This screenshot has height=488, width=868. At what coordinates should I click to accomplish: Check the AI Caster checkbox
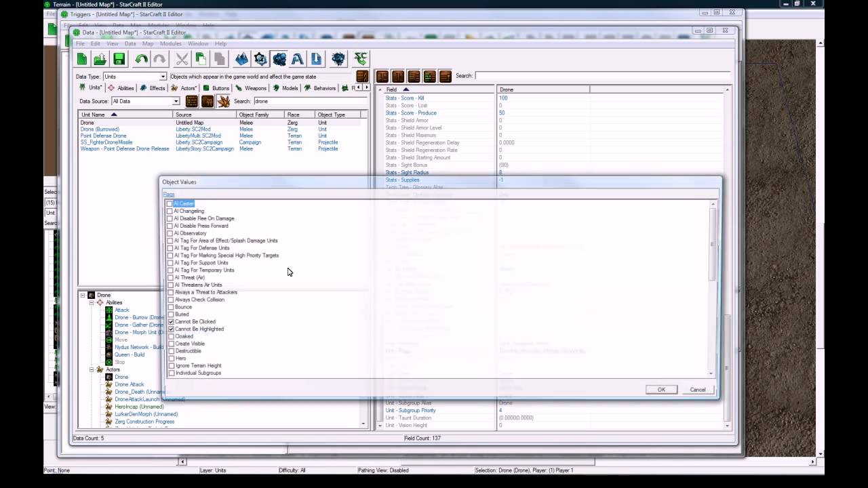click(170, 203)
